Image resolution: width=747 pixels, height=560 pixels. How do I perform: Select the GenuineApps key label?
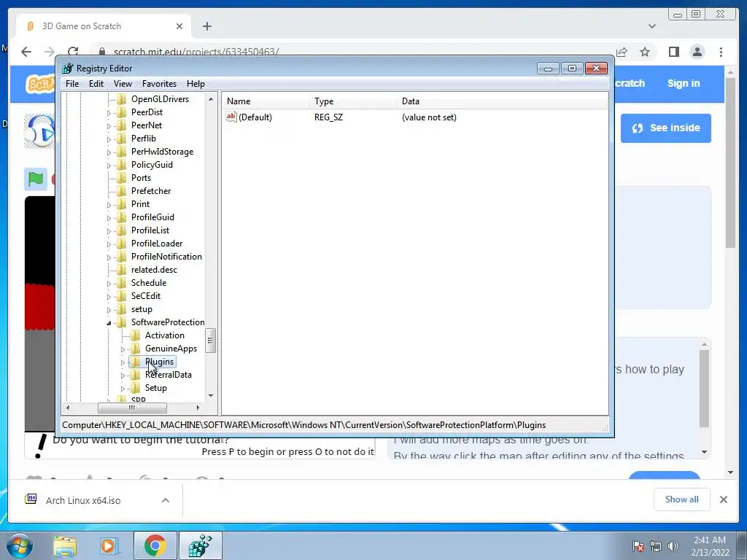coord(171,349)
